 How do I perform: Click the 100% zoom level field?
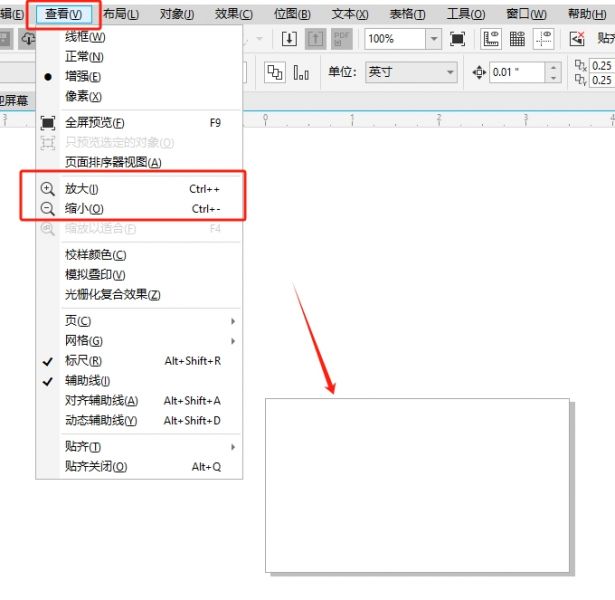[395, 39]
